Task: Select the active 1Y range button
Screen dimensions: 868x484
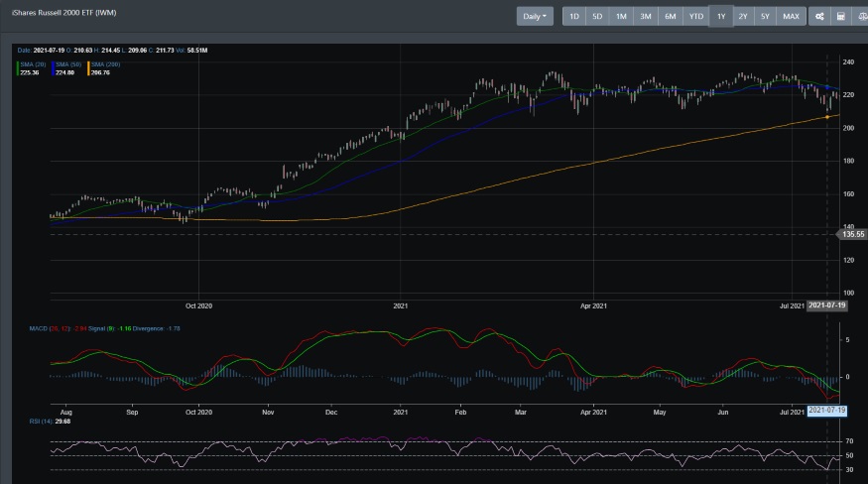Action: tap(721, 16)
